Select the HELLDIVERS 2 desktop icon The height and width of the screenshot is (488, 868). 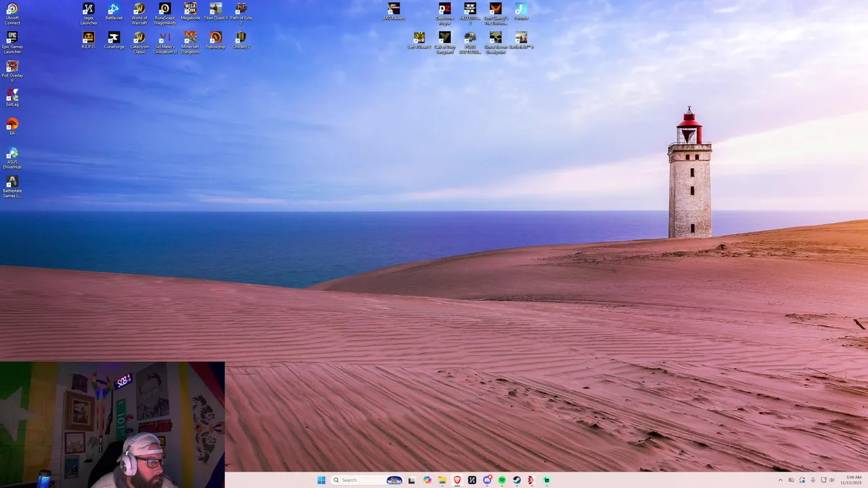[470, 14]
